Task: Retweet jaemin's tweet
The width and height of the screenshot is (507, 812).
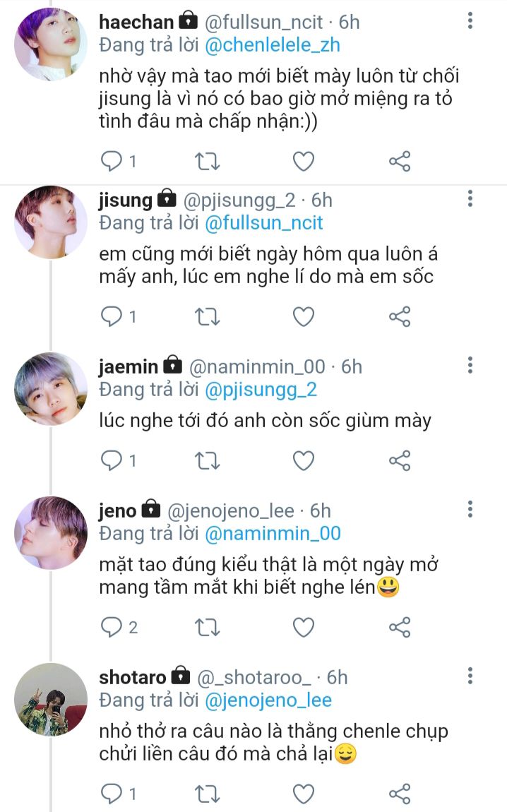Action: (207, 461)
